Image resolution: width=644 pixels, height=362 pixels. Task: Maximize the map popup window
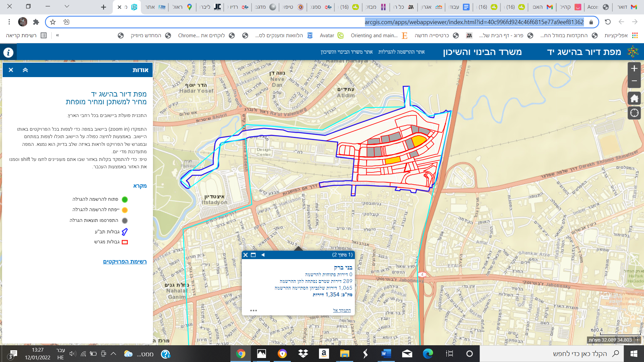(253, 255)
